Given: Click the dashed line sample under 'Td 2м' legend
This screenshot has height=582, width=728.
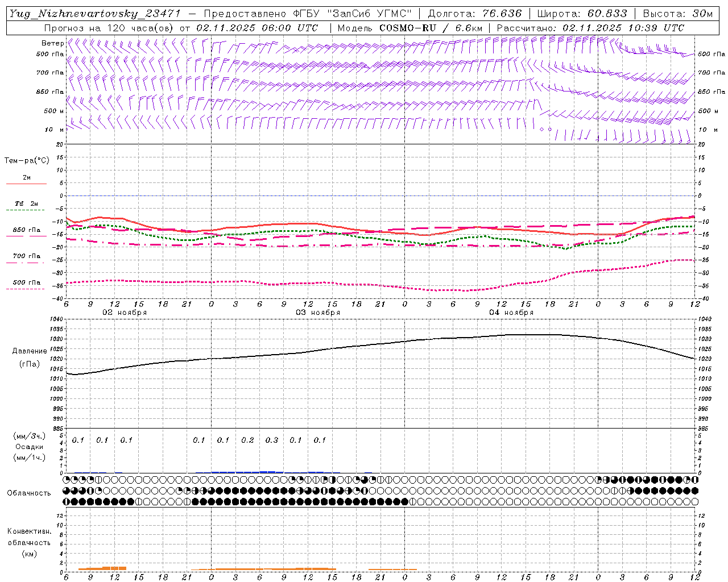Looking at the screenshot, I should click(25, 210).
